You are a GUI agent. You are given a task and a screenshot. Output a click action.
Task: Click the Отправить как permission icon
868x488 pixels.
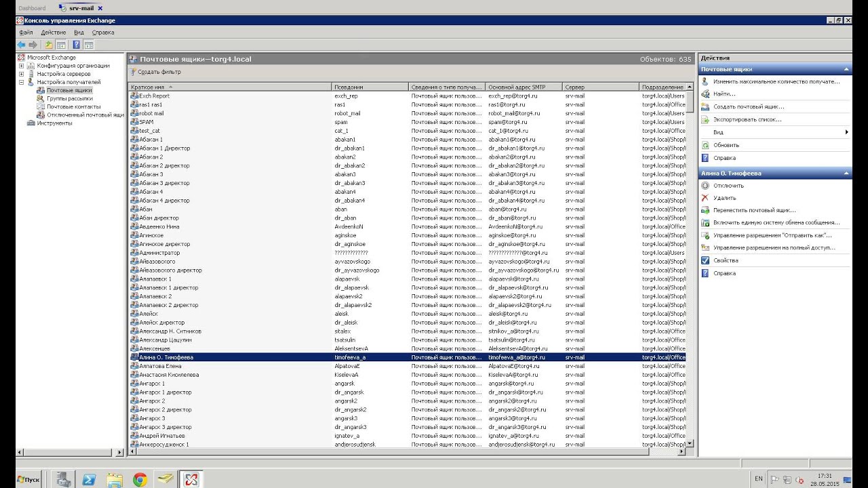coord(705,235)
